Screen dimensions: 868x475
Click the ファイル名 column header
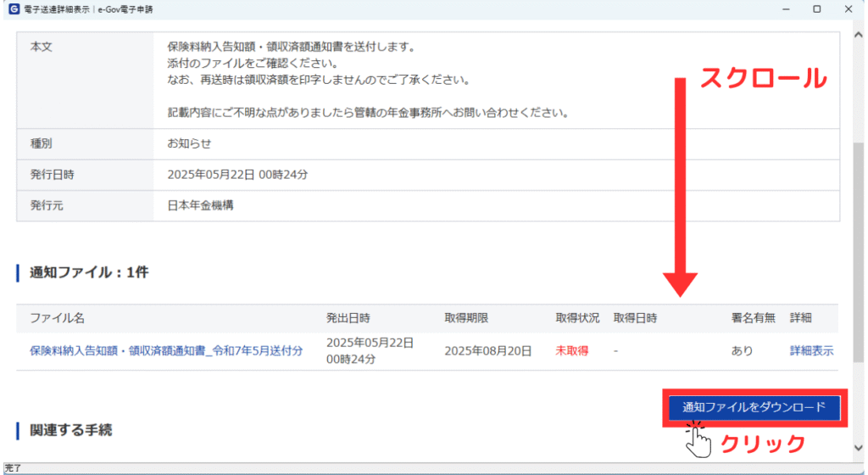[57, 318]
